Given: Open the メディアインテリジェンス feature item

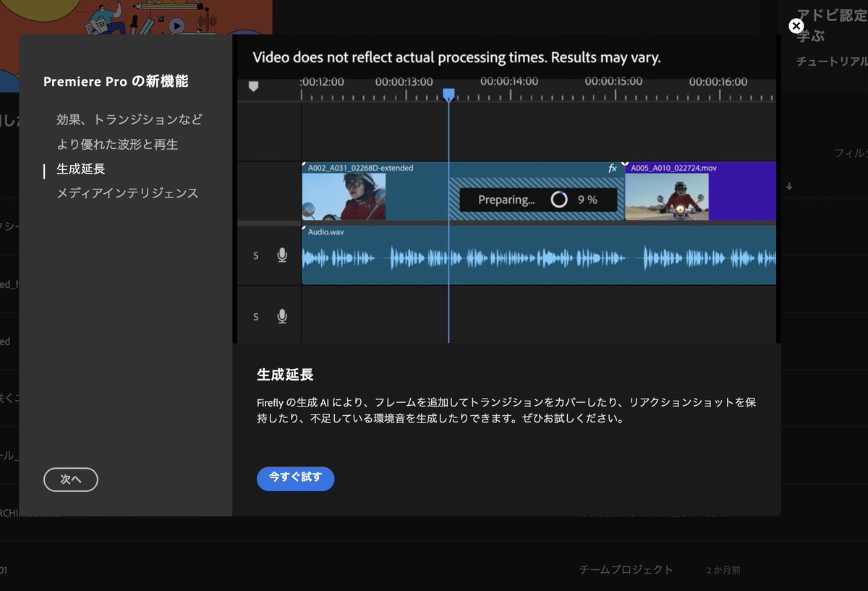Looking at the screenshot, I should (127, 193).
